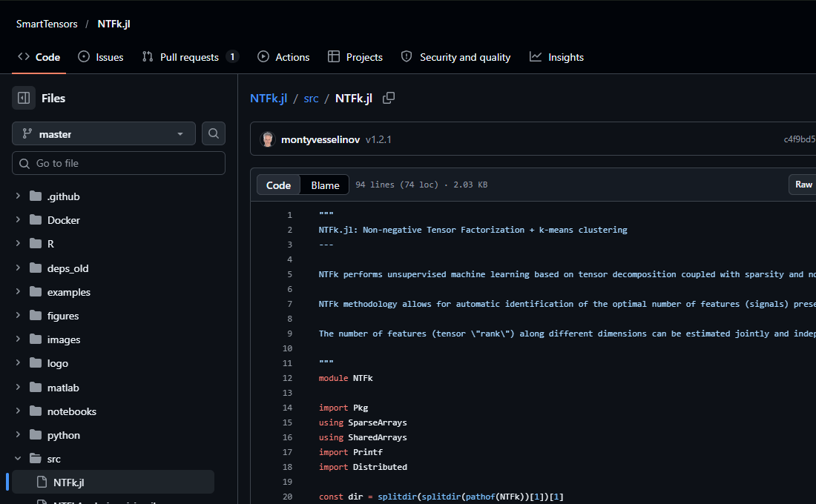Screen dimensions: 816x504
Task: Open commit hash c4f9bd5
Action: coord(800,139)
